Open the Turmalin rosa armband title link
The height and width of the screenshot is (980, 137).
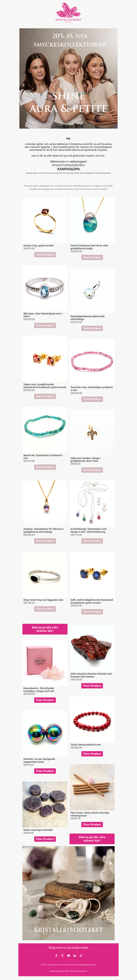click(91, 389)
